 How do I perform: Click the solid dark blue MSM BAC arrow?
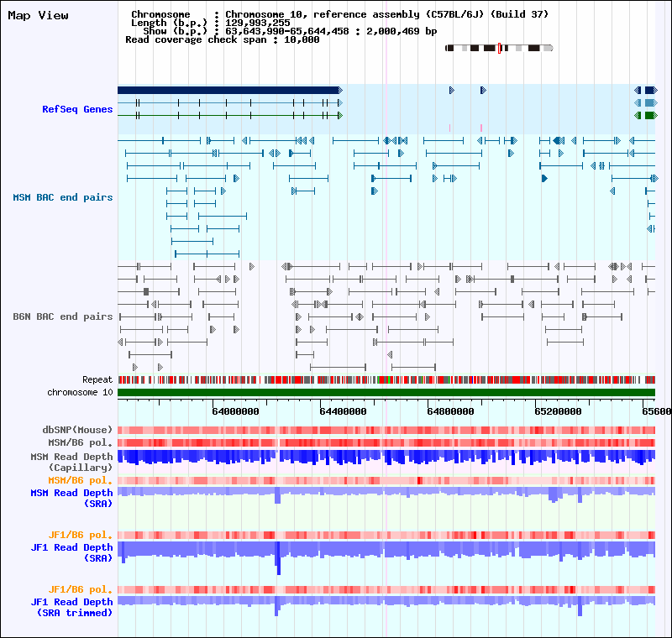point(544,178)
